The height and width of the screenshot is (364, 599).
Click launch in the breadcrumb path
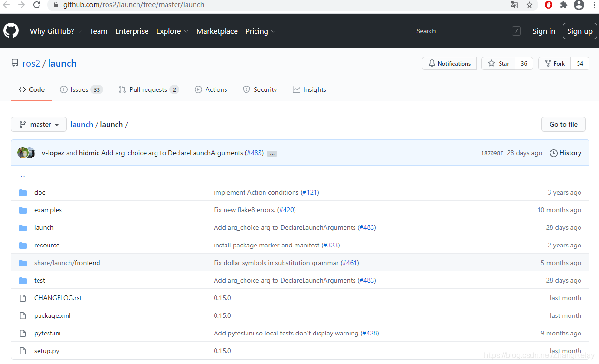pyautogui.click(x=82, y=124)
